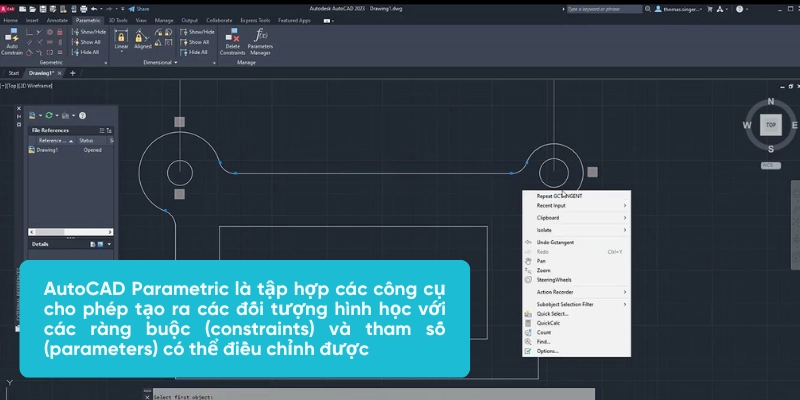Choose Repeat GCTANGENT from context menu
Viewport: 800px width, 400px height.
click(577, 196)
